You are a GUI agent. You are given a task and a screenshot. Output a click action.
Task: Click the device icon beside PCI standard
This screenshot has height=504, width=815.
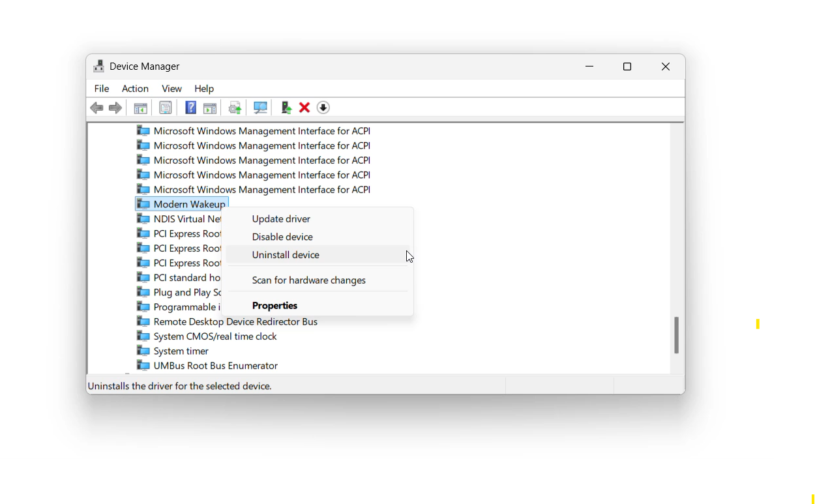143,278
